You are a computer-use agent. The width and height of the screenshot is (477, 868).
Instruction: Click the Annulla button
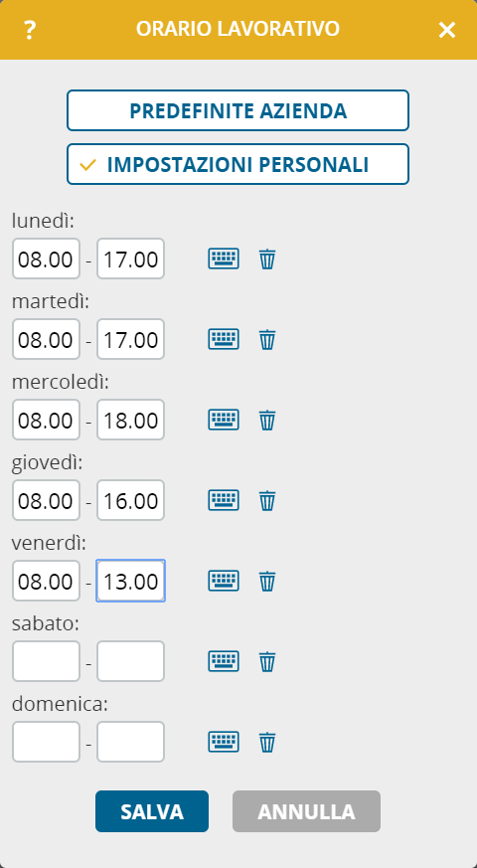point(306,811)
